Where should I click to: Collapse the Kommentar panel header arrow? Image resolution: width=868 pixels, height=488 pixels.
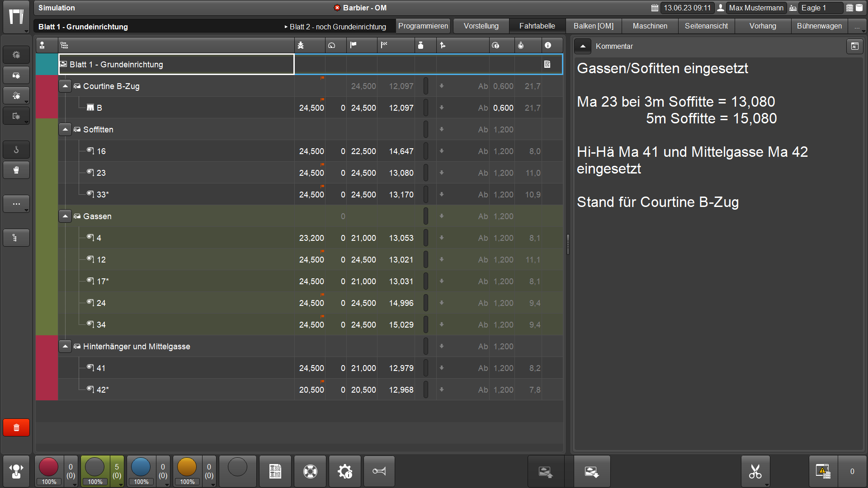[x=583, y=46]
